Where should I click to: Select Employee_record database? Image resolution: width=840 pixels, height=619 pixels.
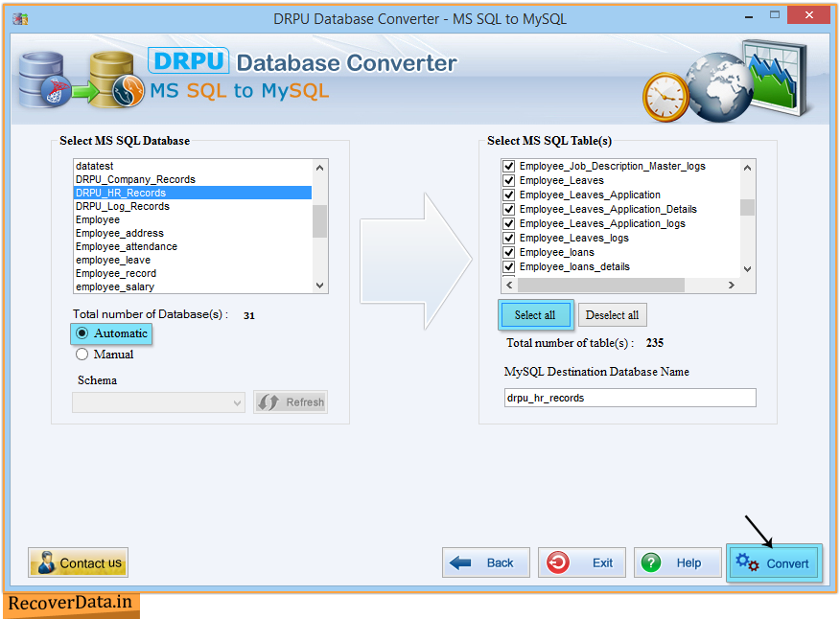click(x=193, y=273)
